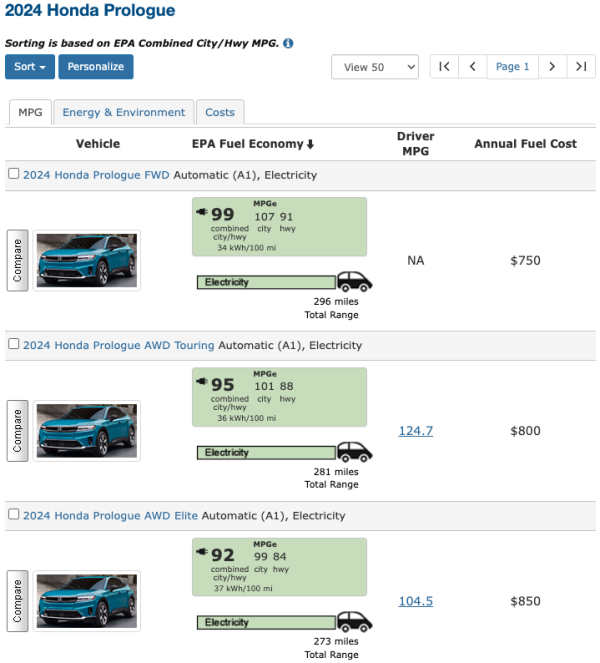Click the Personalize button
The width and height of the screenshot is (600, 663).
coord(96,67)
